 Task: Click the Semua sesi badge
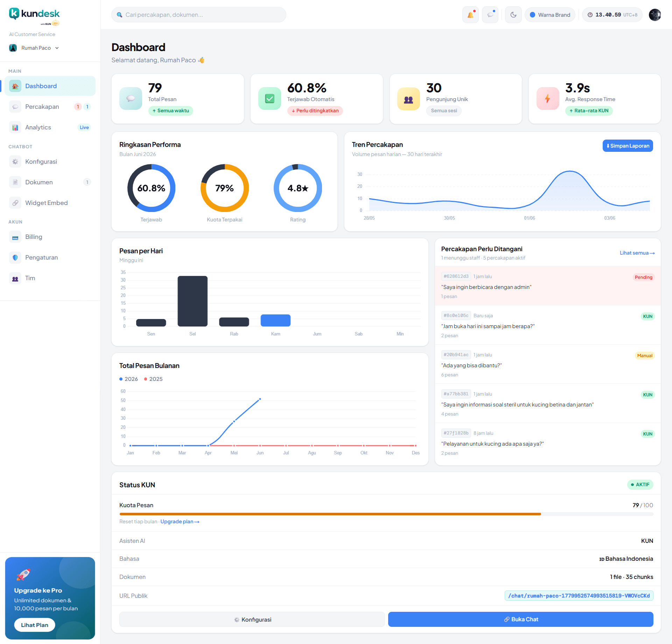pos(444,111)
